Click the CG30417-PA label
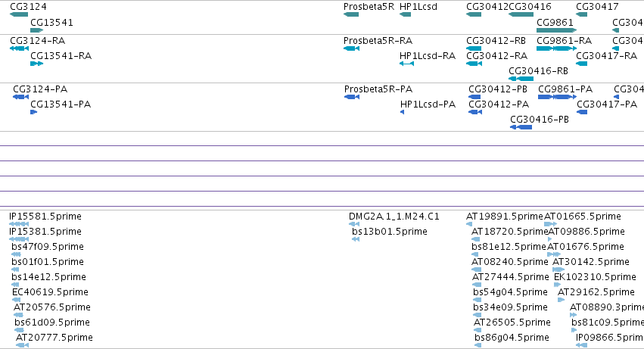The width and height of the screenshot is (644, 349). pos(607,104)
